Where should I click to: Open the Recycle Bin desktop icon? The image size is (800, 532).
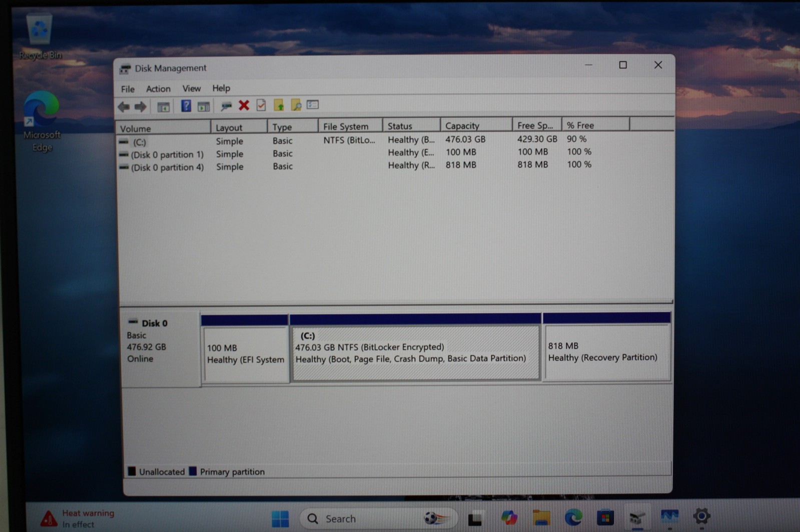click(40, 36)
